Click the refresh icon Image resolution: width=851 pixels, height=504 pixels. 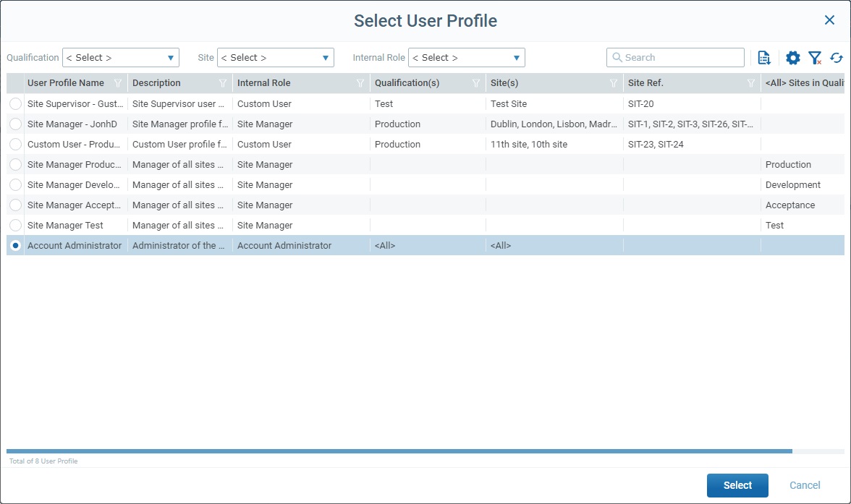click(x=837, y=57)
